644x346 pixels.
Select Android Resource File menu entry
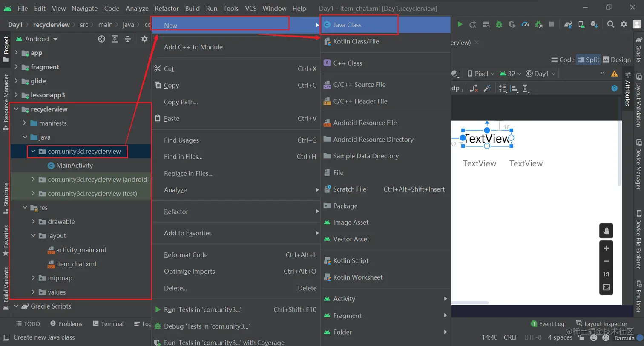385,123
